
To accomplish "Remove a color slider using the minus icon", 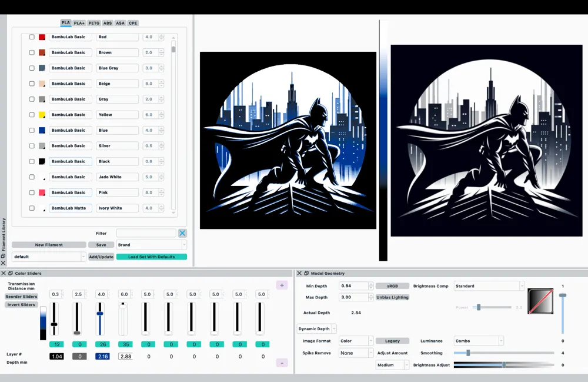I will (x=282, y=363).
